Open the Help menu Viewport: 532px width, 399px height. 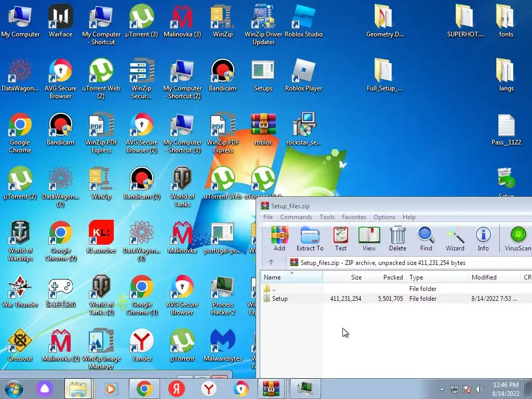click(409, 217)
